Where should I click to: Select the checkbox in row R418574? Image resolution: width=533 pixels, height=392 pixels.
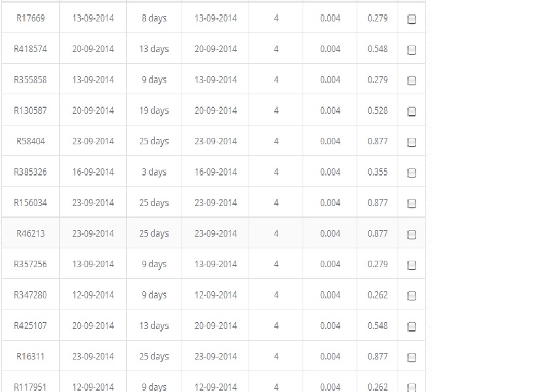(x=411, y=50)
